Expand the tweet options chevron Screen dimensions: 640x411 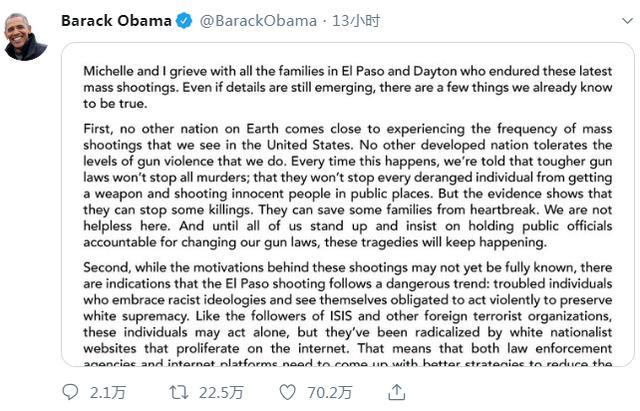coord(627,20)
